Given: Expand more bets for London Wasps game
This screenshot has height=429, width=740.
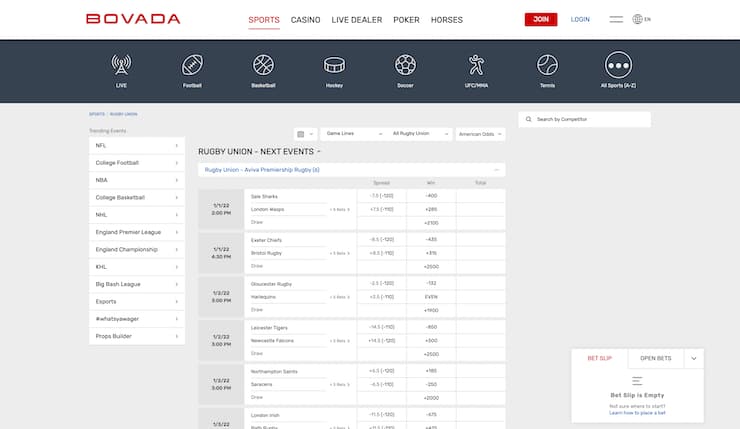Looking at the screenshot, I should (x=340, y=210).
